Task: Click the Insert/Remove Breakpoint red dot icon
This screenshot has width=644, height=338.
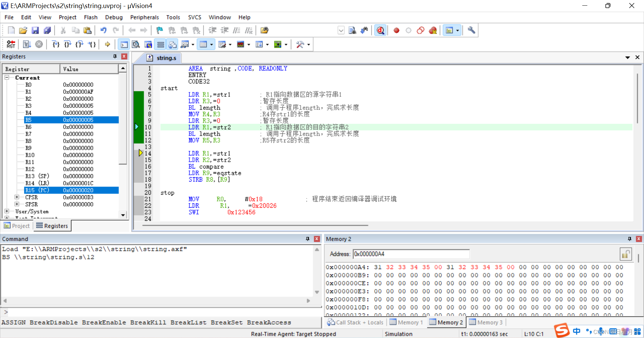Action: pyautogui.click(x=396, y=30)
